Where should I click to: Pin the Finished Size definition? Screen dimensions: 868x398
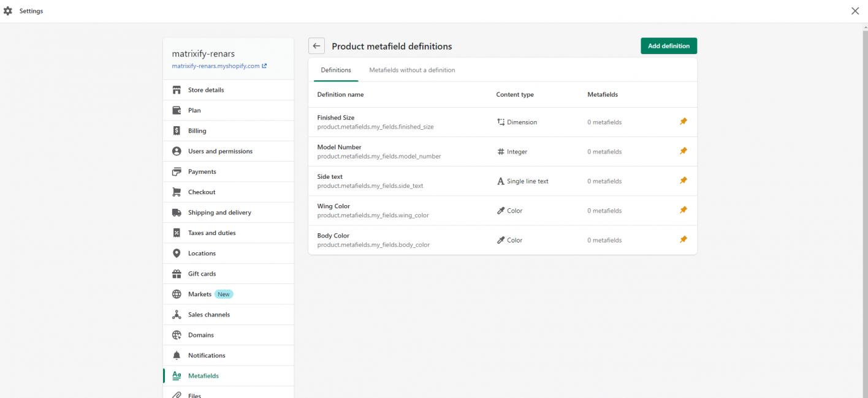click(683, 121)
